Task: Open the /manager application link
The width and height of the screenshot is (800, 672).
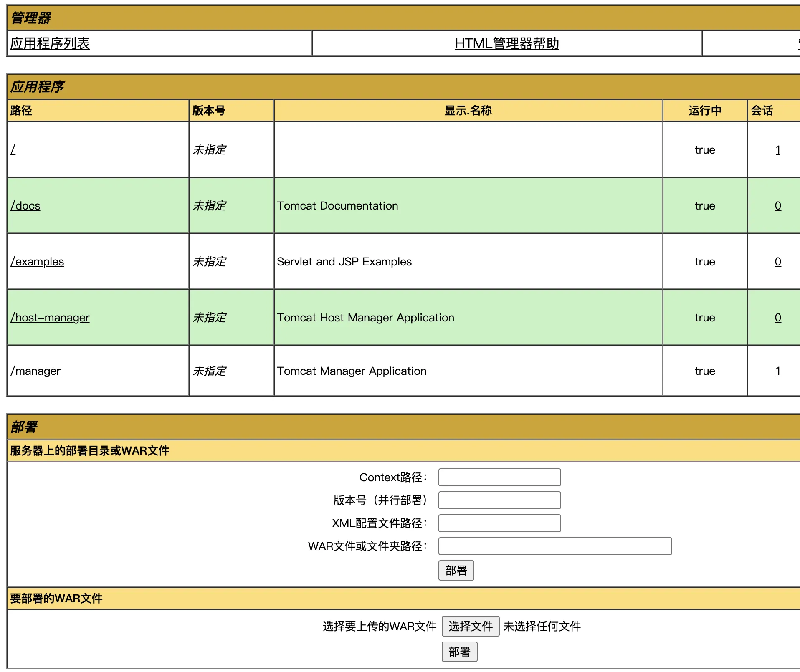Action: [x=35, y=371]
